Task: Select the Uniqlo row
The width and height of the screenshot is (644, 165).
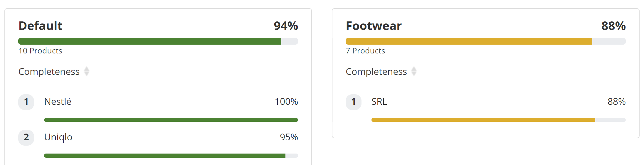Action: 158,144
